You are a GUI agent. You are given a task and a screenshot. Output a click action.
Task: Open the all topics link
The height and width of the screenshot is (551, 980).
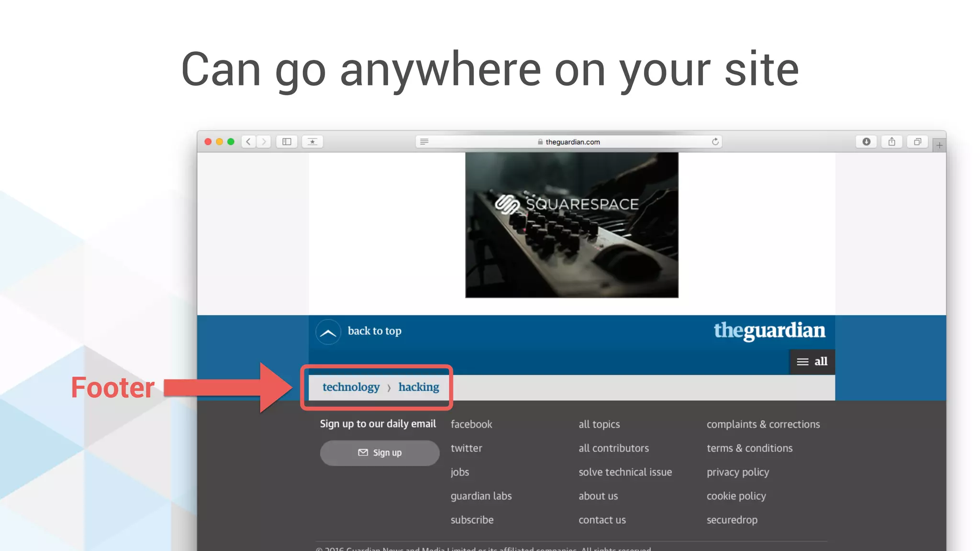tap(599, 424)
